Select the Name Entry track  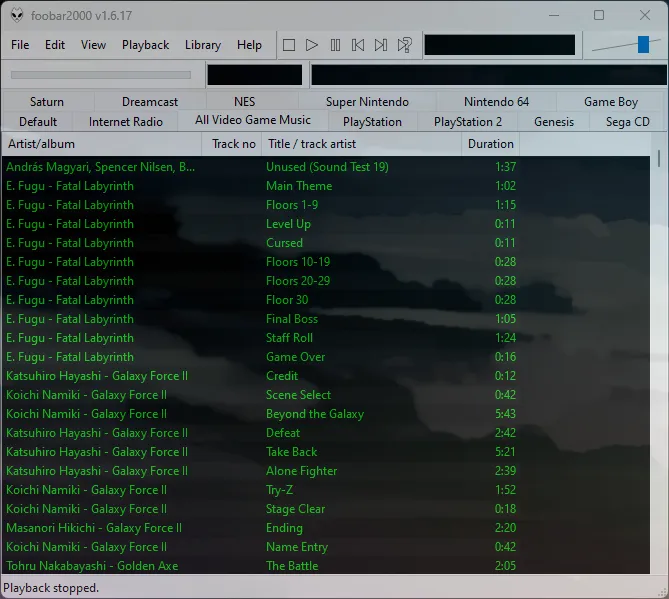click(326, 547)
